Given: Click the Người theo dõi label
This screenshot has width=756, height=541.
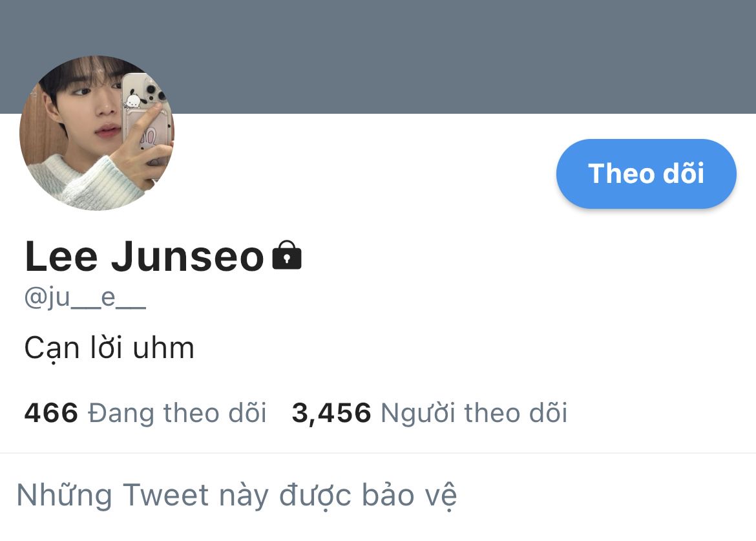Looking at the screenshot, I should coord(474,413).
